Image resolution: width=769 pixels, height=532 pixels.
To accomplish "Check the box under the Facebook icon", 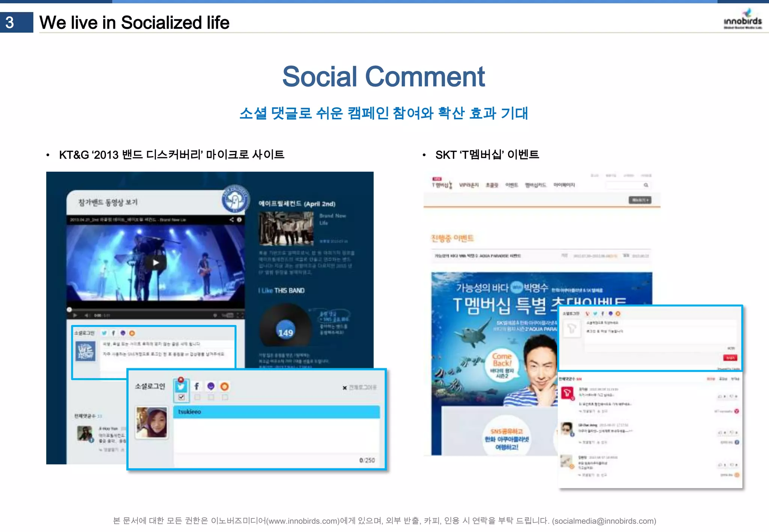I will [198, 397].
